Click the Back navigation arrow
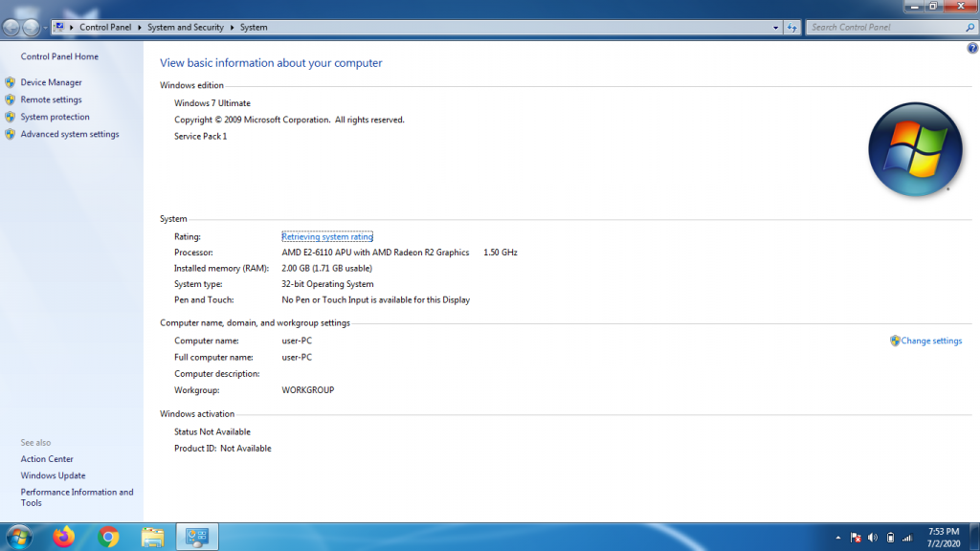The image size is (980, 551). tap(11, 28)
